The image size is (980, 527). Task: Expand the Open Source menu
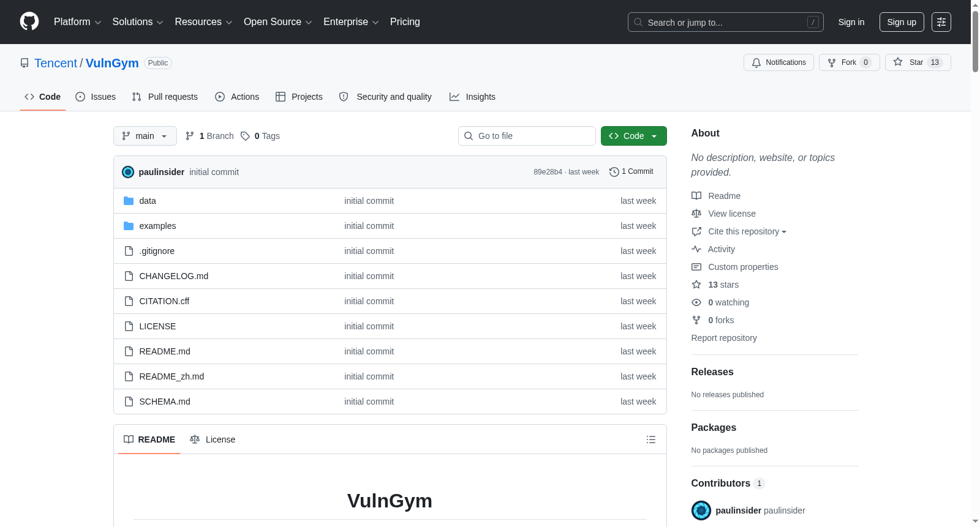(x=278, y=22)
